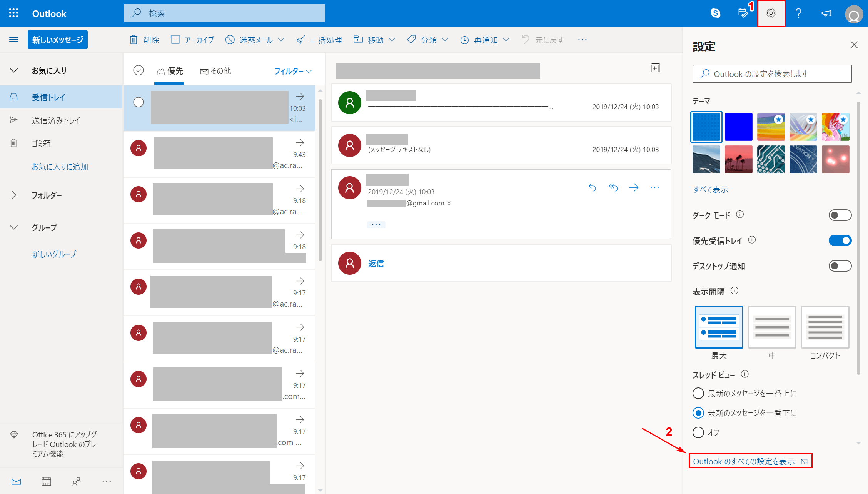
Task: Click the Archive toolbar button
Action: click(192, 40)
